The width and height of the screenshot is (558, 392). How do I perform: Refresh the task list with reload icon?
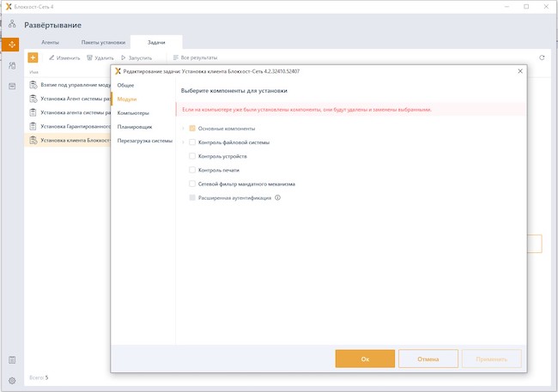click(x=542, y=57)
